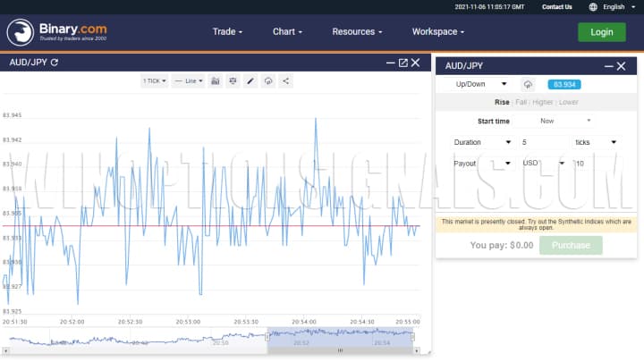Open the Resources menu
The width and height of the screenshot is (644, 362).
[357, 31]
